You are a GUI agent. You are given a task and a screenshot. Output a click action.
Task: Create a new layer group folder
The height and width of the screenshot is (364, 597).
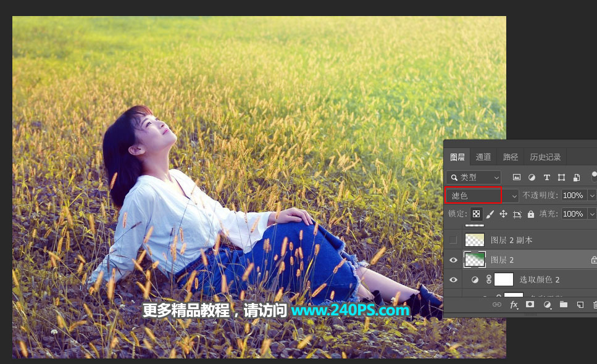[564, 304]
